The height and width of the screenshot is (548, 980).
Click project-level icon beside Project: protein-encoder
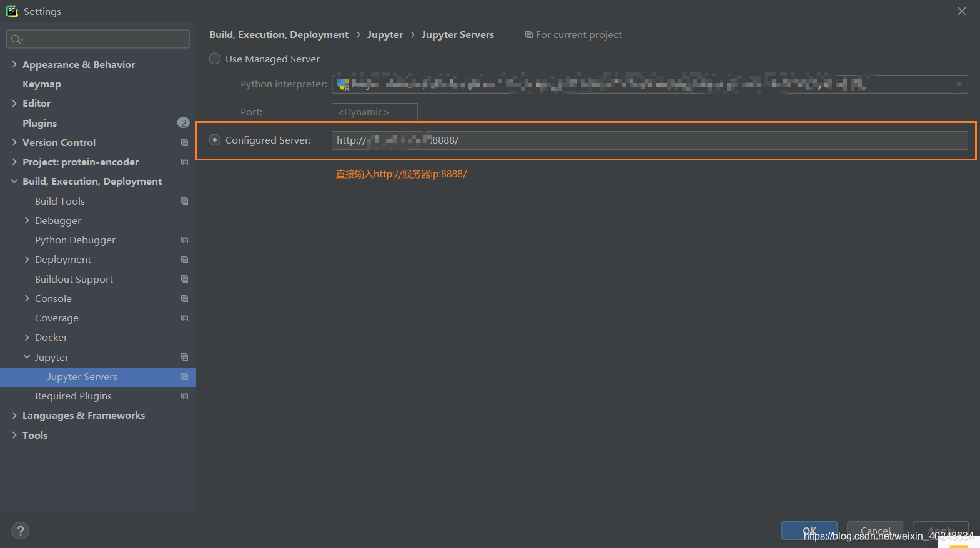coord(184,162)
